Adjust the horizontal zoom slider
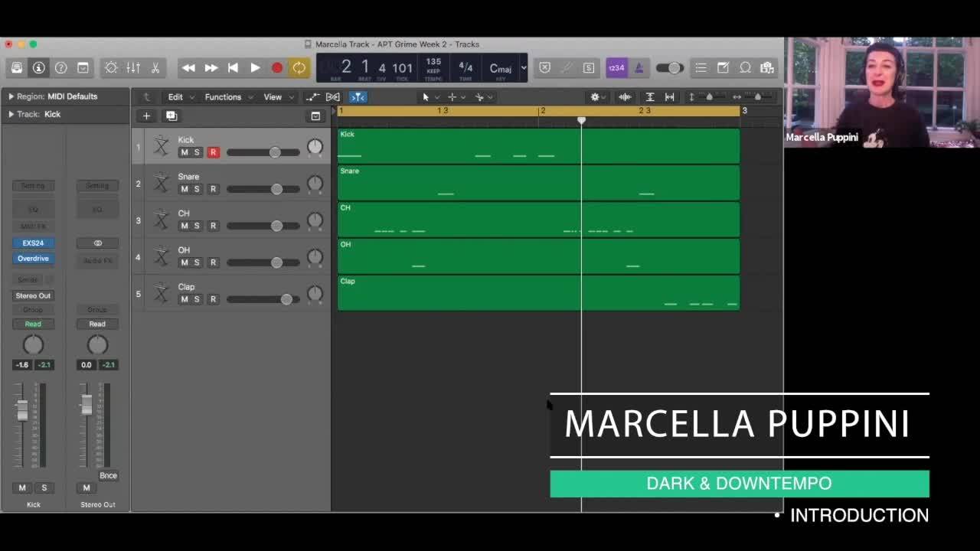 (x=757, y=97)
